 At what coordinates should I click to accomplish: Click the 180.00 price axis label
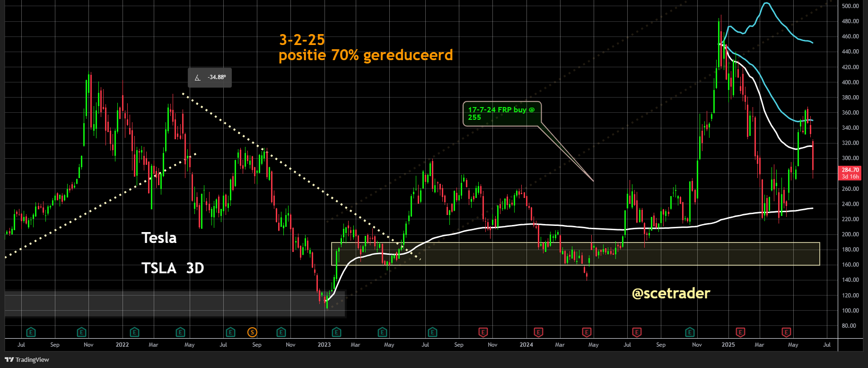[850, 250]
